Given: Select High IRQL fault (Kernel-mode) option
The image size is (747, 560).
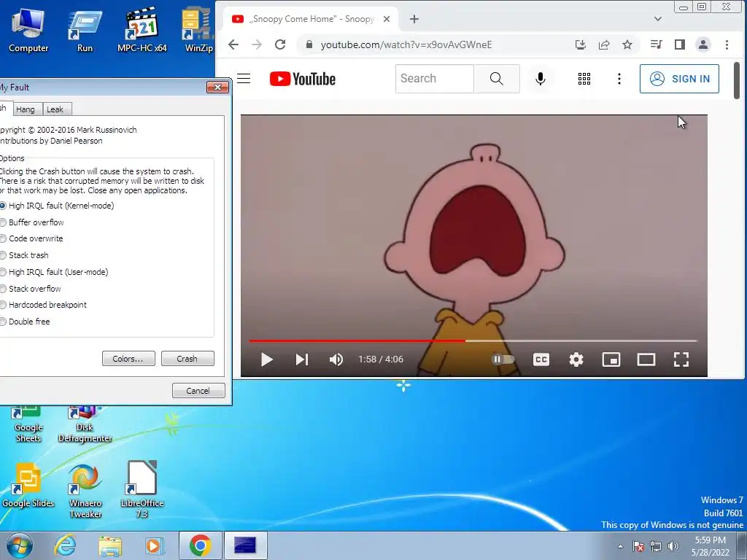Looking at the screenshot, I should (57, 206).
